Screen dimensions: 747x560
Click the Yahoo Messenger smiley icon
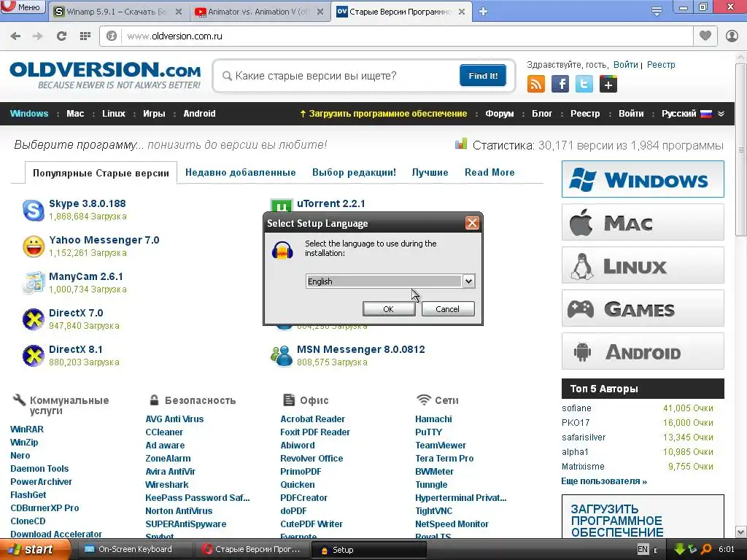[34, 246]
